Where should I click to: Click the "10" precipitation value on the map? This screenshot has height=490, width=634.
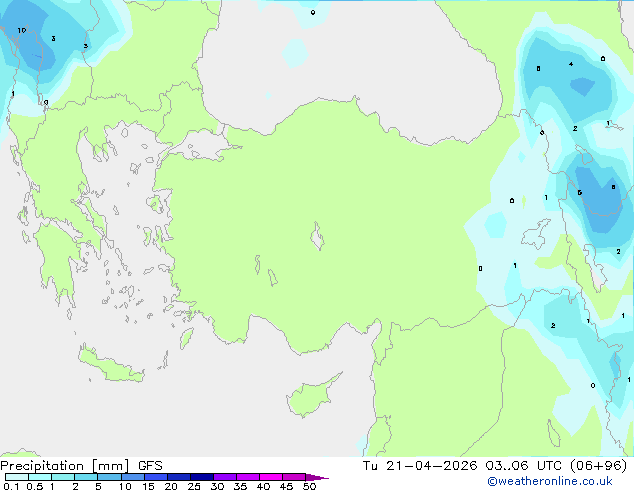click(22, 30)
